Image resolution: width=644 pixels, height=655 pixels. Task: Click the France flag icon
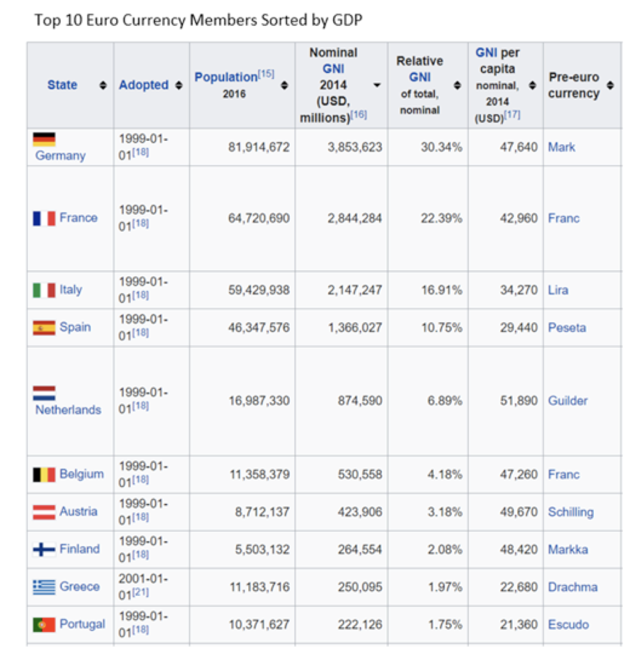tap(44, 218)
